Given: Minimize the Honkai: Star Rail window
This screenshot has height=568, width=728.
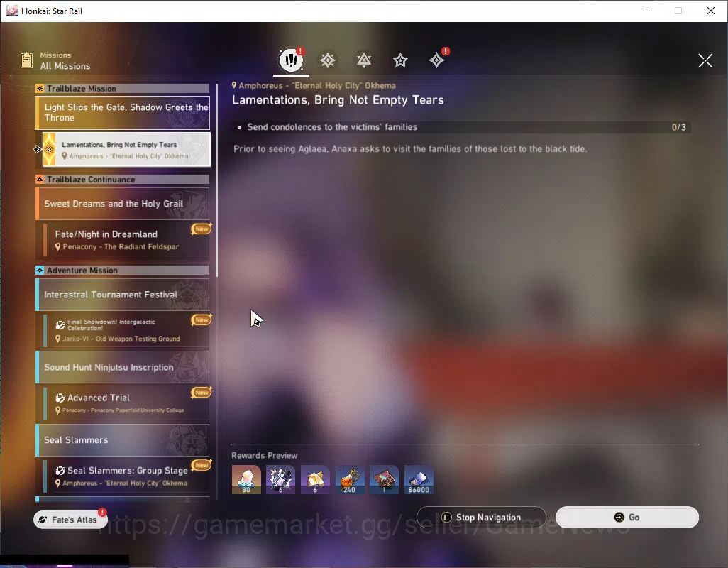Looking at the screenshot, I should point(646,11).
